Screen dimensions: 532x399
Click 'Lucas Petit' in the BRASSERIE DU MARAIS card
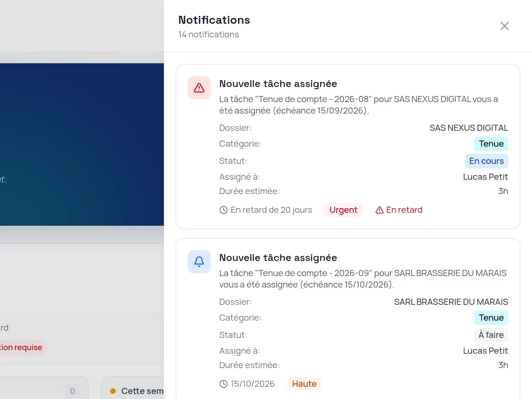[485, 351]
